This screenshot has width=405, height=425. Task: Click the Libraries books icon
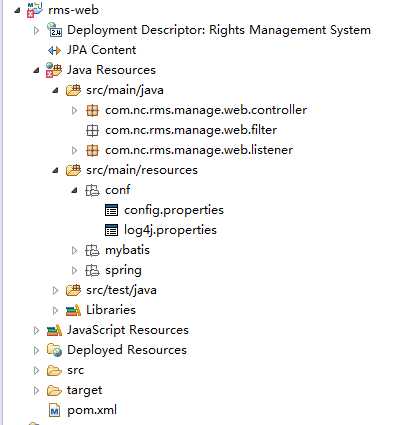(x=73, y=310)
